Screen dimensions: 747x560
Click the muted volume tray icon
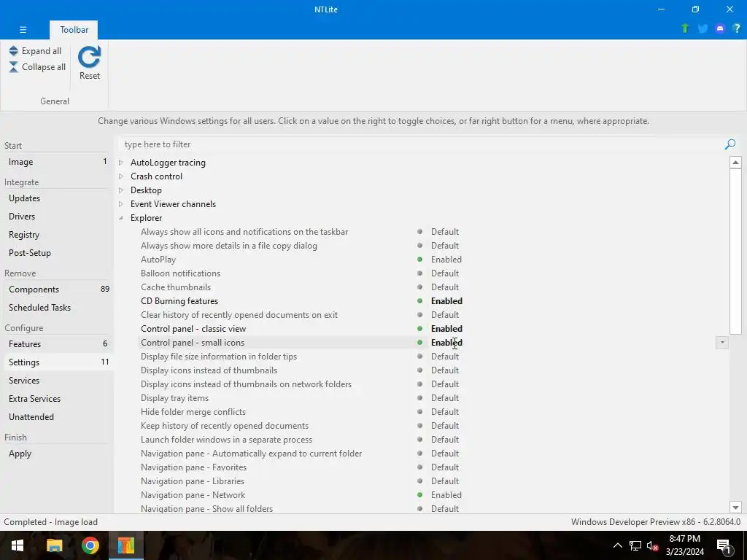(x=652, y=545)
